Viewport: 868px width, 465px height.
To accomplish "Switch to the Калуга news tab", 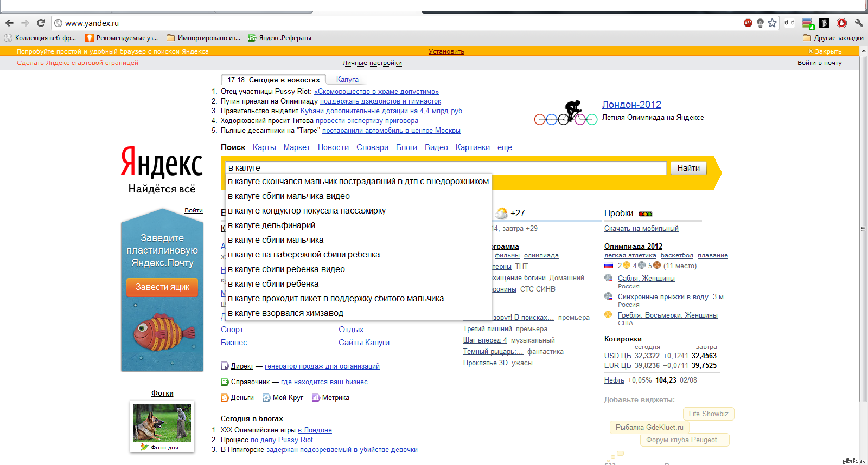I will [347, 79].
